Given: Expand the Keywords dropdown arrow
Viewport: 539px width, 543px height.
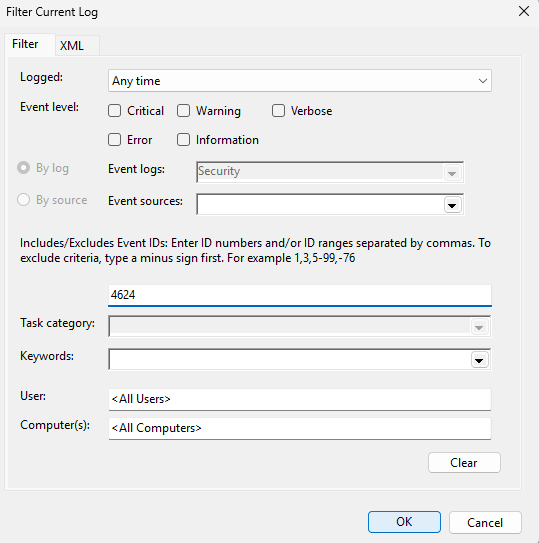Looking at the screenshot, I should coord(479,360).
